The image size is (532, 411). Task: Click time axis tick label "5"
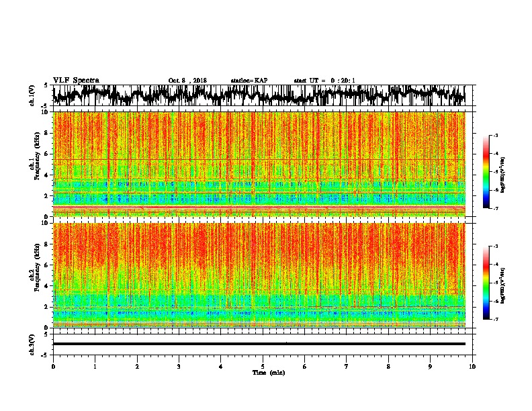click(x=263, y=367)
